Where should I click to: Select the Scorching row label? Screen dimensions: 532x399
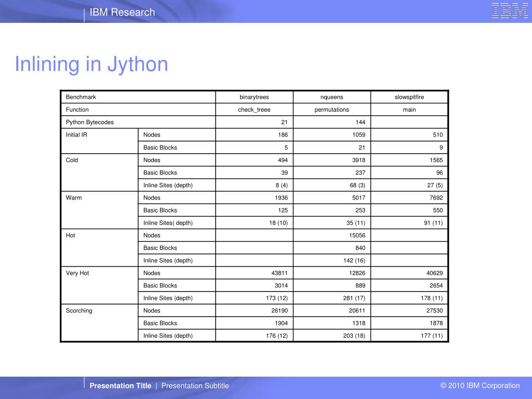click(79, 311)
